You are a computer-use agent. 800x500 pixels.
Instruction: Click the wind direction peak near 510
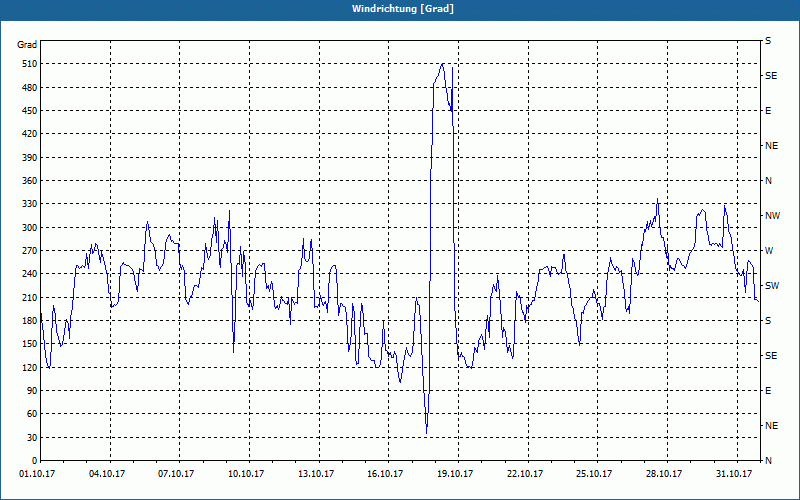pos(442,64)
